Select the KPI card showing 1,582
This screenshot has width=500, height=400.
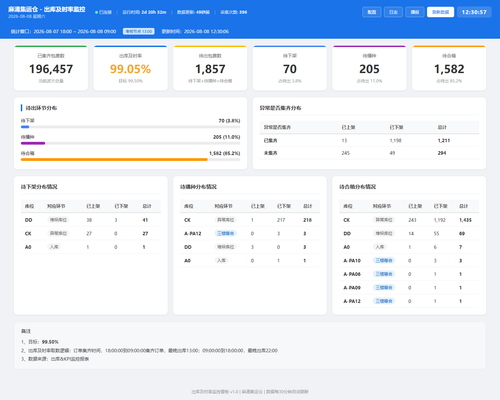coord(449,68)
